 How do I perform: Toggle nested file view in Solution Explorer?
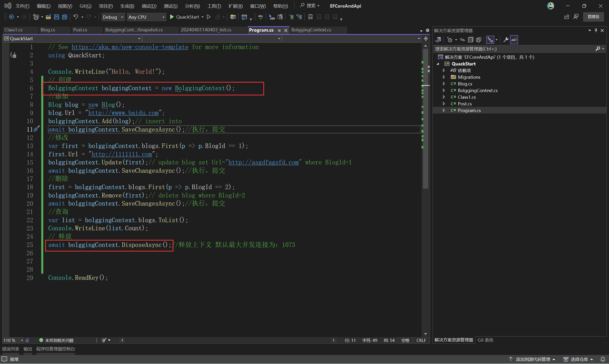490,40
